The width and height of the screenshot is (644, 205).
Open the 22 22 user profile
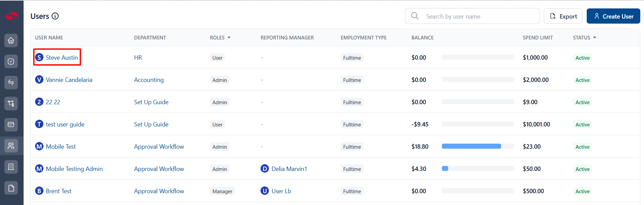53,102
